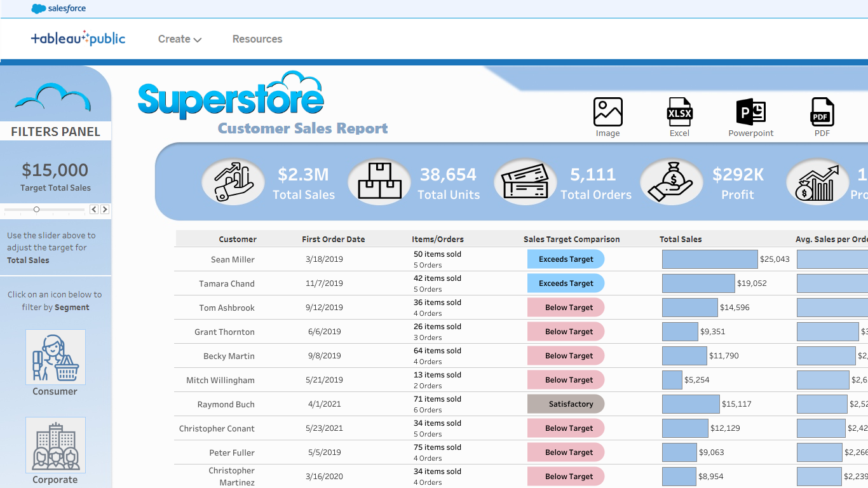Select Sean Miller's $25,043 sales bar

710,259
